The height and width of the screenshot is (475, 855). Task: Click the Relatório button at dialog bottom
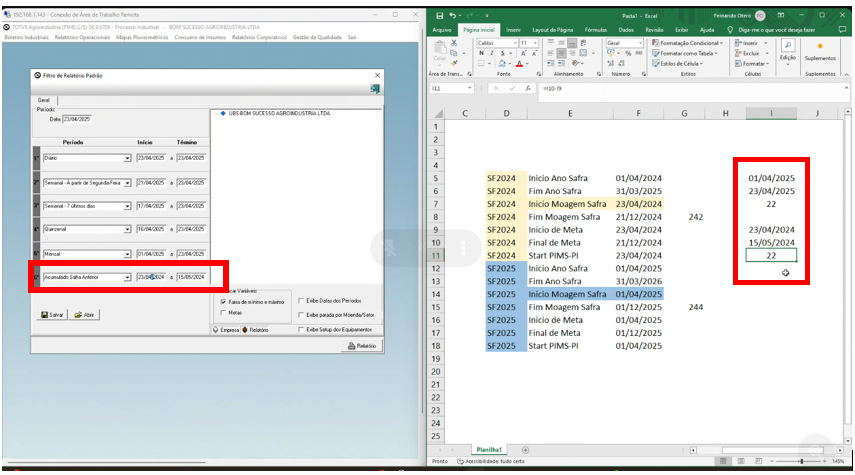(x=362, y=346)
